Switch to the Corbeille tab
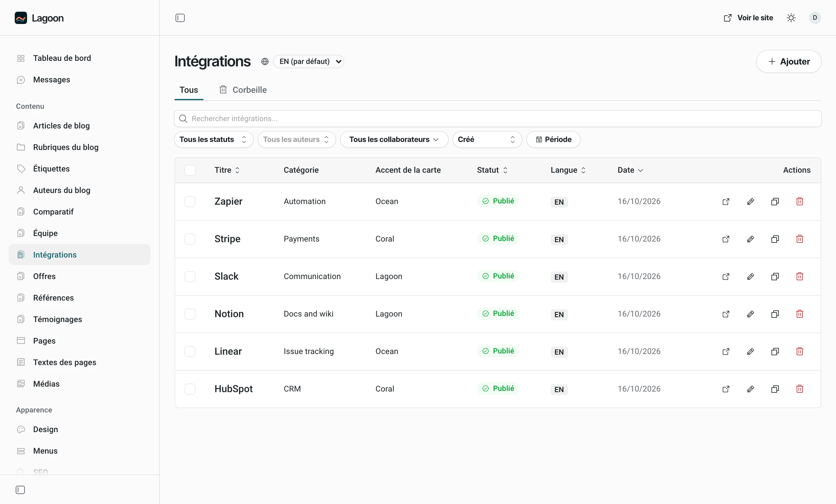The image size is (836, 504). 243,90
